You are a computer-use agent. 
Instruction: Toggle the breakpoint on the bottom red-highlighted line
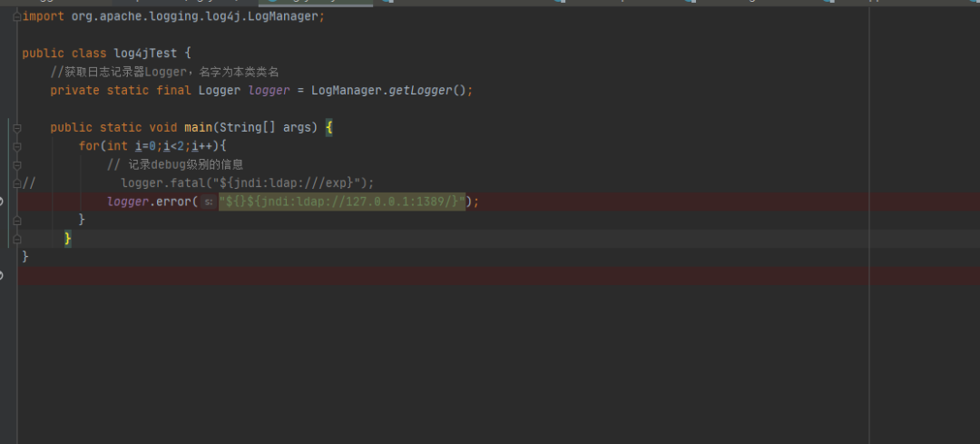pyautogui.click(x=3, y=275)
